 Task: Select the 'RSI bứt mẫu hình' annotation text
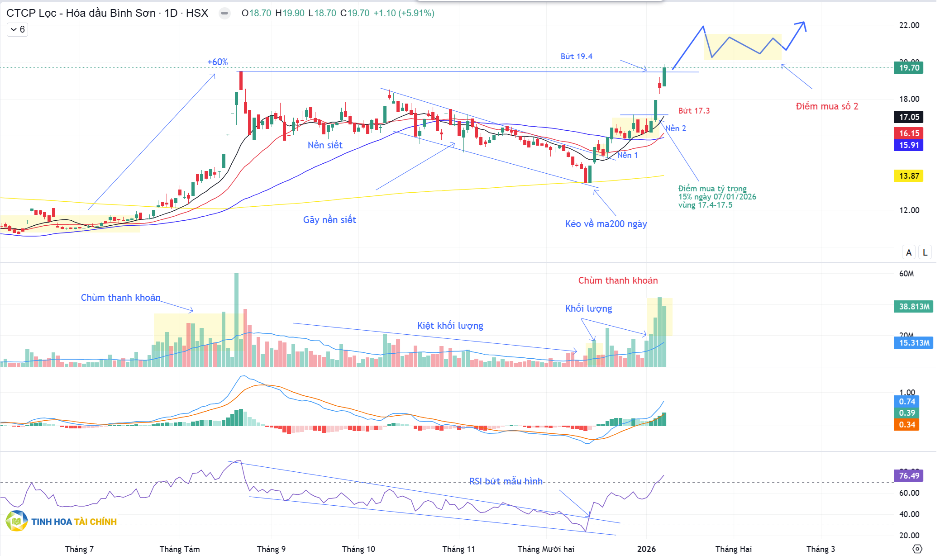506,481
